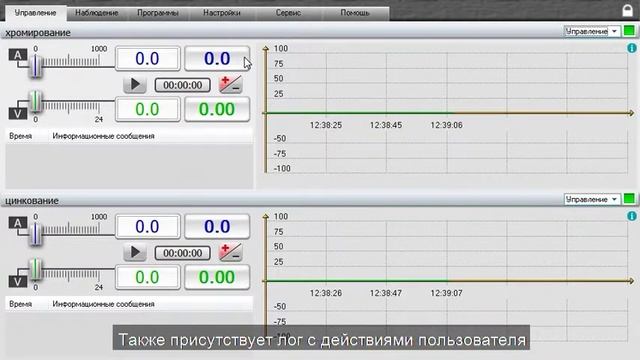
Task: Click the цинкование panel title
Action: tap(32, 201)
